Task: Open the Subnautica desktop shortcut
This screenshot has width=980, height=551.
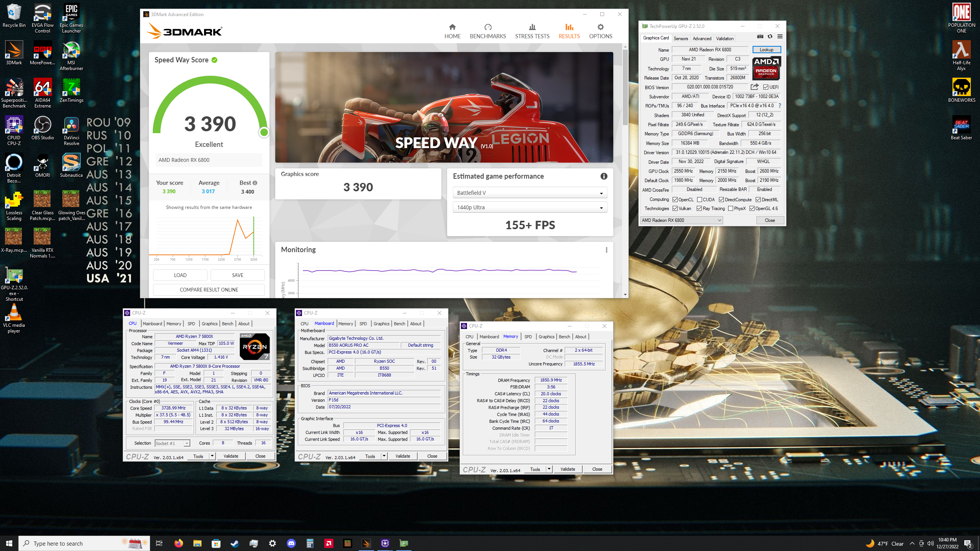Action: (x=71, y=166)
